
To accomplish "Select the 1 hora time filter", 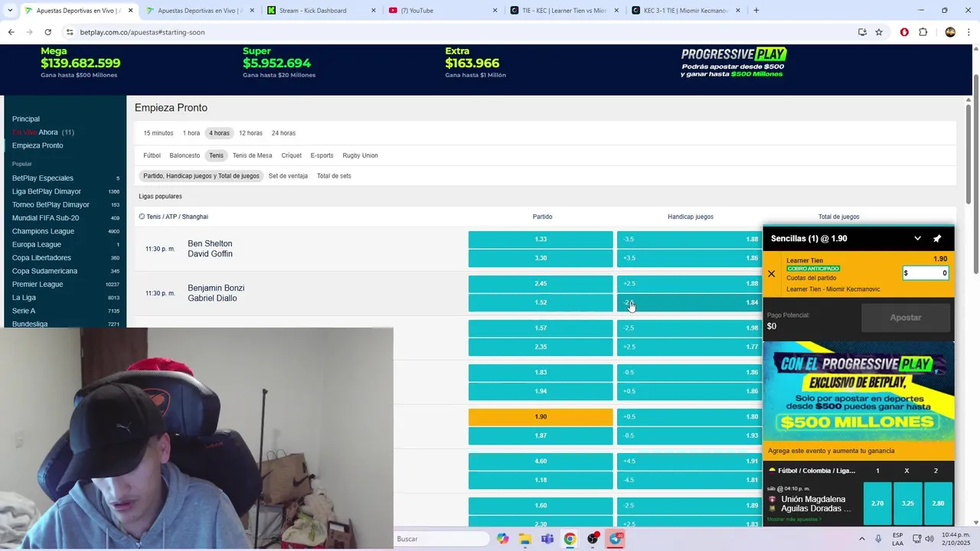I will 191,133.
